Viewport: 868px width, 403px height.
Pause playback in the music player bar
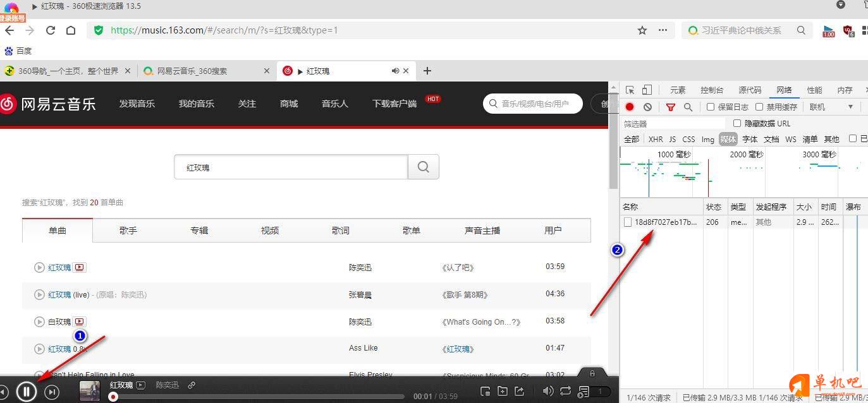[x=26, y=392]
